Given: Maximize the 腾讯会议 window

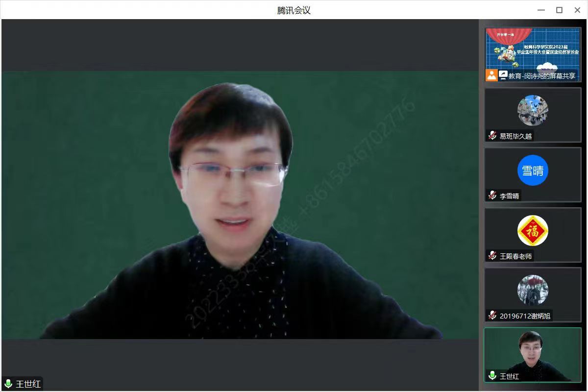Looking at the screenshot, I should point(559,10).
